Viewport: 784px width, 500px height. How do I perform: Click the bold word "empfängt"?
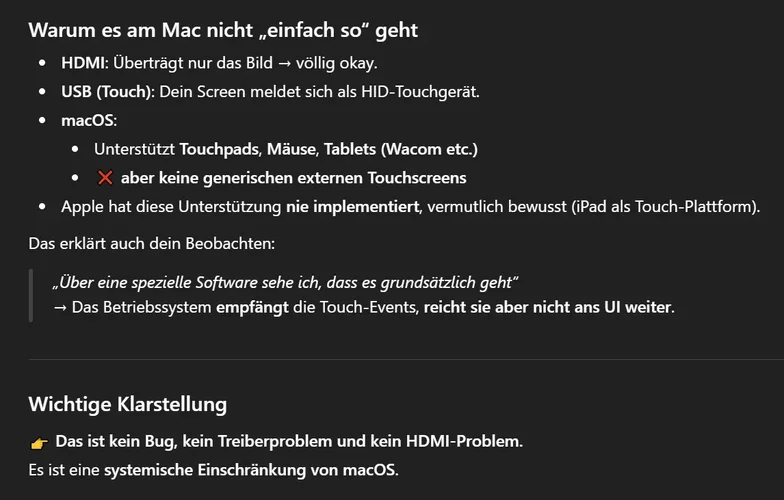point(253,307)
